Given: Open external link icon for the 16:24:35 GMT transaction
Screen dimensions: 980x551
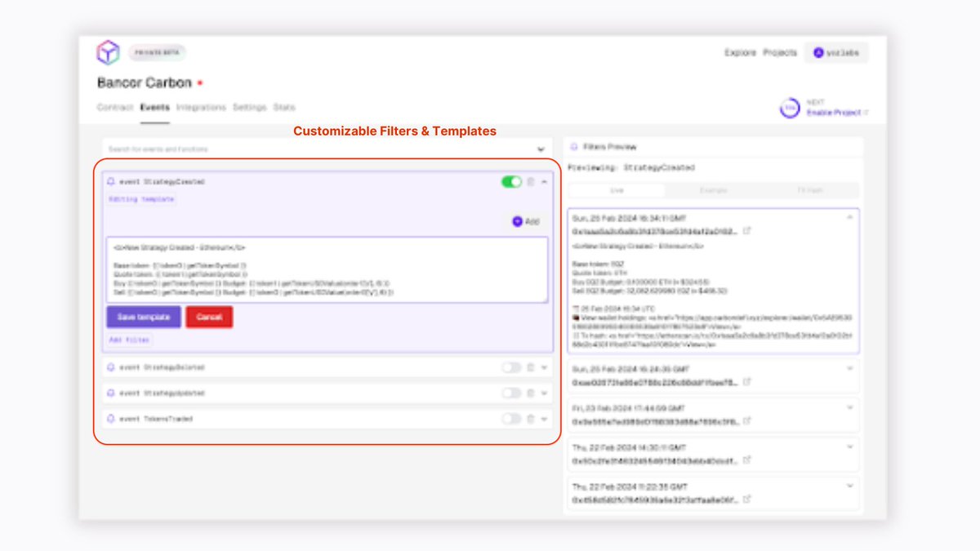Looking at the screenshot, I should pyautogui.click(x=747, y=381).
